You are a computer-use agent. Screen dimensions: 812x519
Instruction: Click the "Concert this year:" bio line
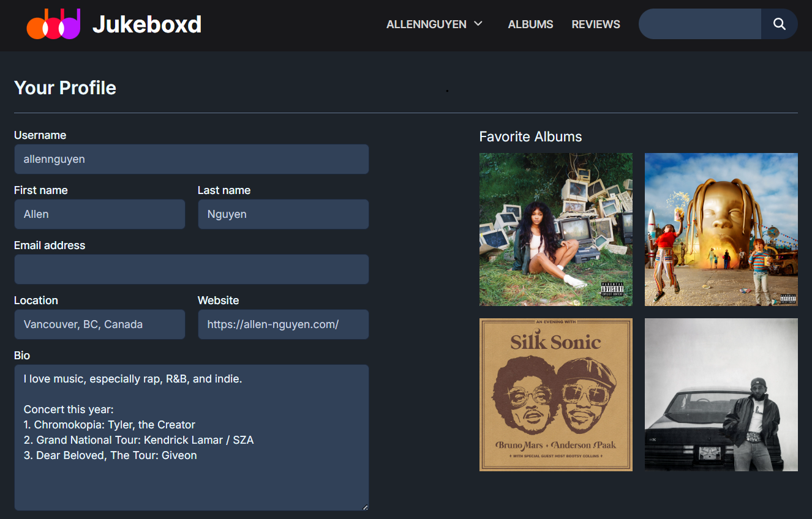[x=69, y=409]
